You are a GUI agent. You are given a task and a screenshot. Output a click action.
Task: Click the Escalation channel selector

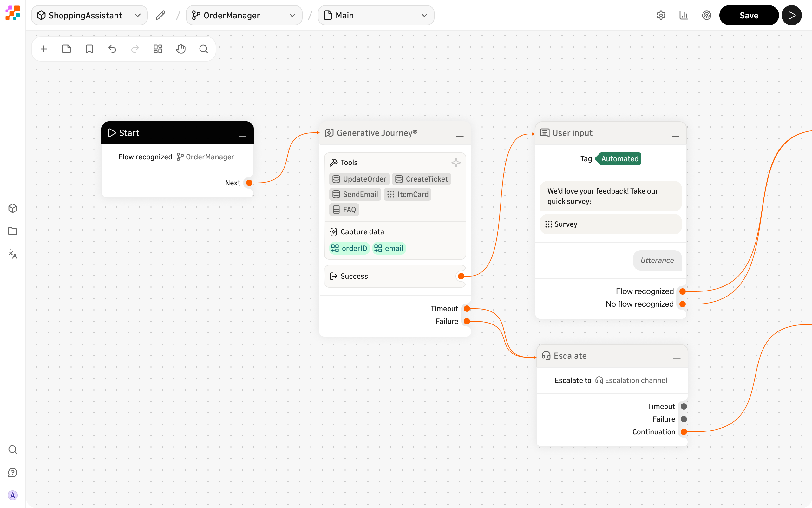(631, 380)
